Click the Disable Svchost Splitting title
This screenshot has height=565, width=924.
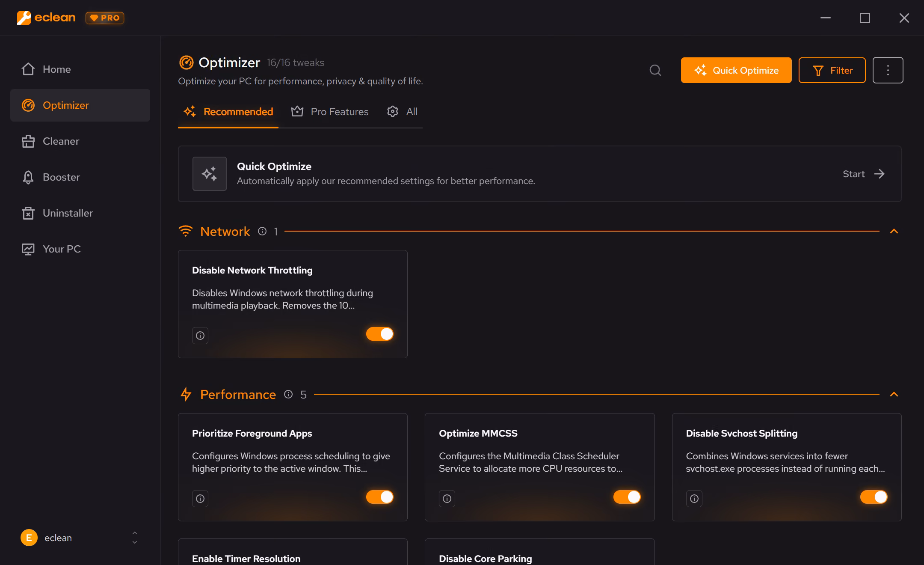(x=742, y=434)
